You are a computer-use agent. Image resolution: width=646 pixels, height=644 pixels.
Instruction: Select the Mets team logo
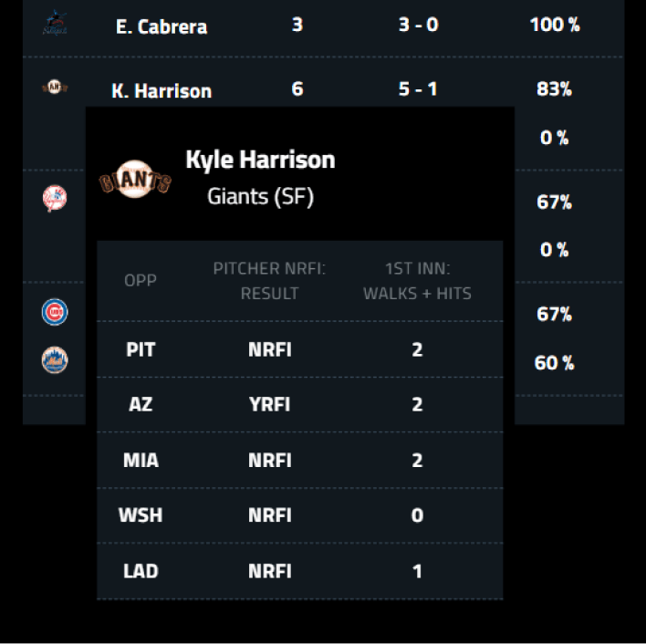pos(55,360)
